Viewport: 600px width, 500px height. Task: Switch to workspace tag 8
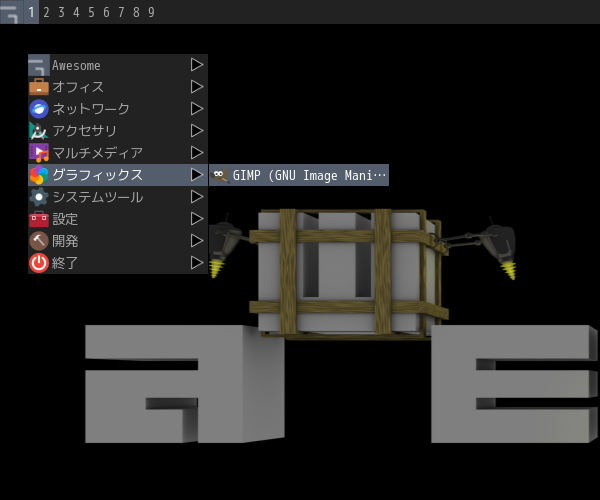click(x=136, y=12)
